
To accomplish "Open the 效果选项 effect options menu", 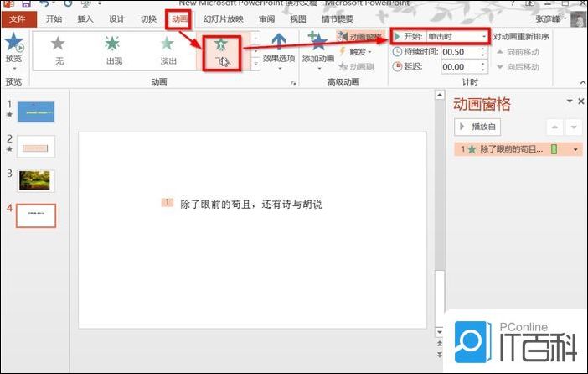I will 279,52.
